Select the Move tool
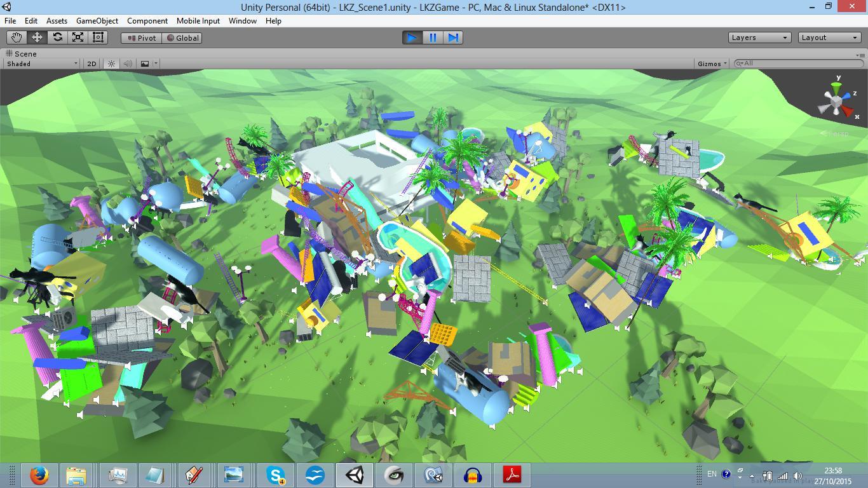 37,37
